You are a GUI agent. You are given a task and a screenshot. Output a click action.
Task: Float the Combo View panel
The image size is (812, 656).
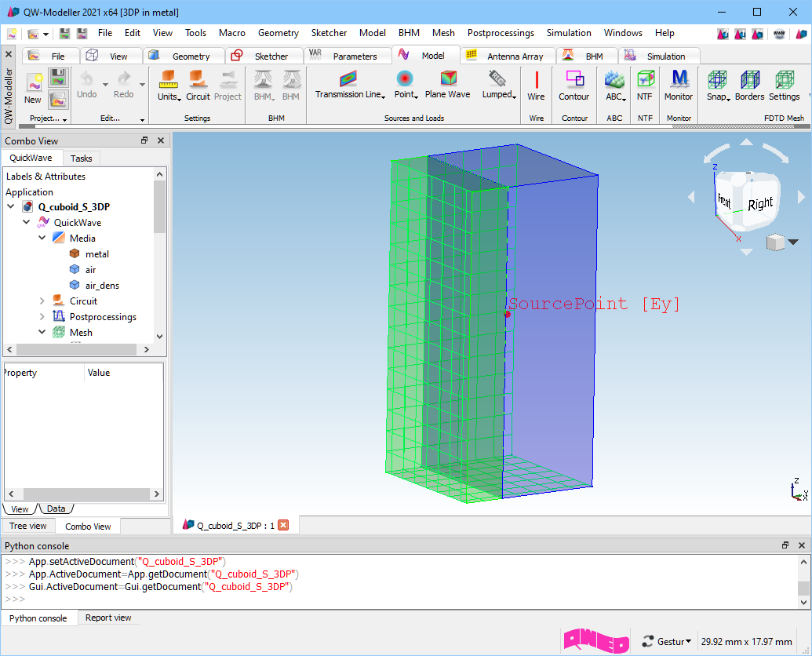[144, 140]
